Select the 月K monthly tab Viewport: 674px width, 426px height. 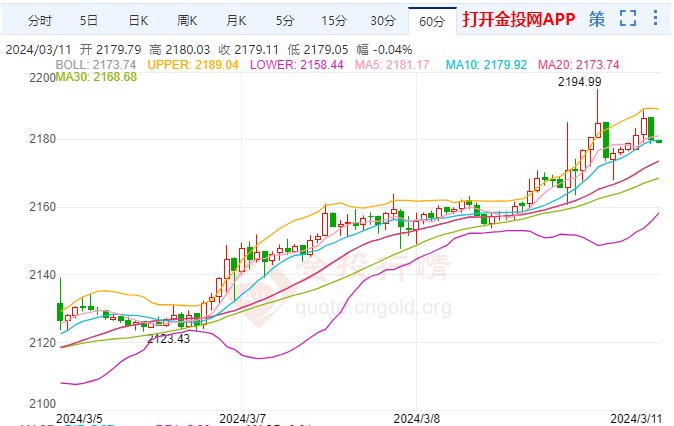click(236, 20)
